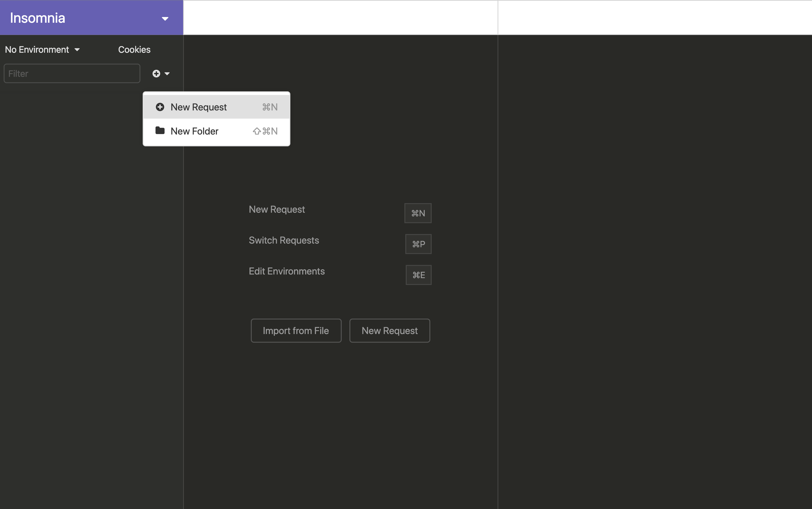Select New Request from the dropdown menu
Screen dimensions: 812x509
216,106
